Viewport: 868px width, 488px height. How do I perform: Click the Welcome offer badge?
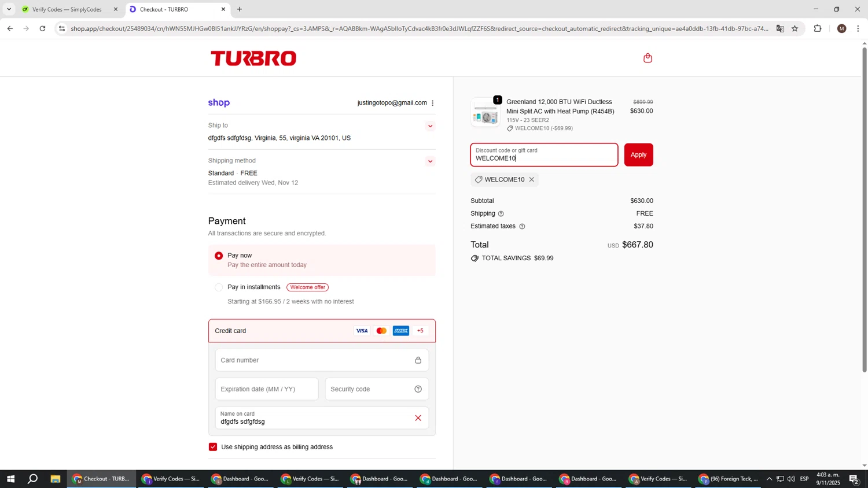click(x=307, y=287)
